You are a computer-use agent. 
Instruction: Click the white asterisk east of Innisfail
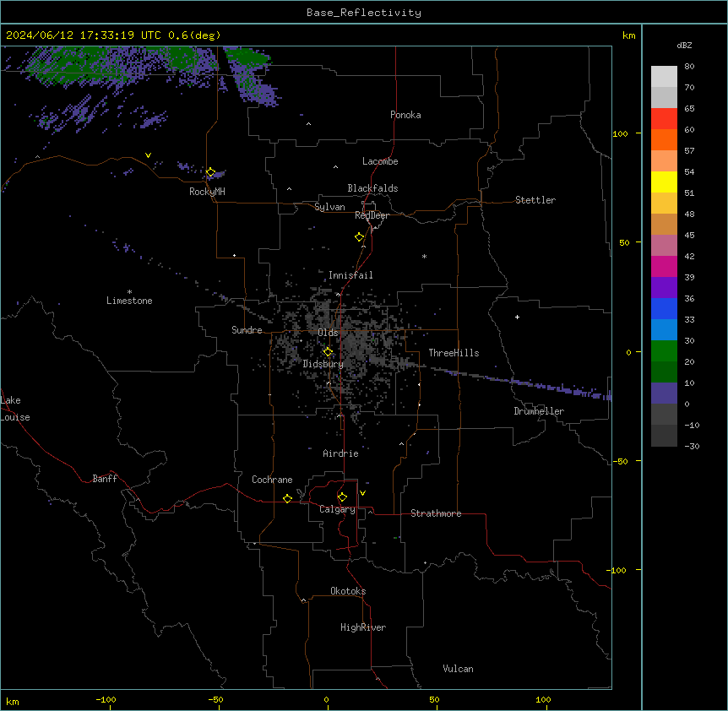[x=424, y=256]
